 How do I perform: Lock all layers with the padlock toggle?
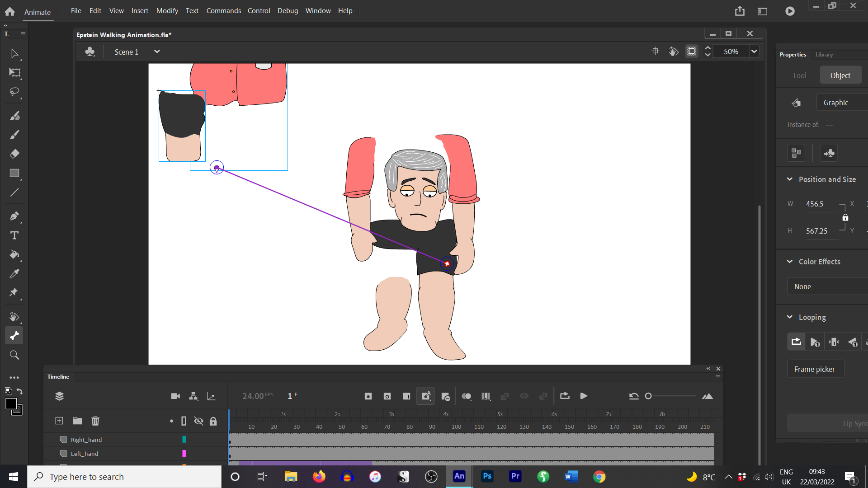(213, 421)
